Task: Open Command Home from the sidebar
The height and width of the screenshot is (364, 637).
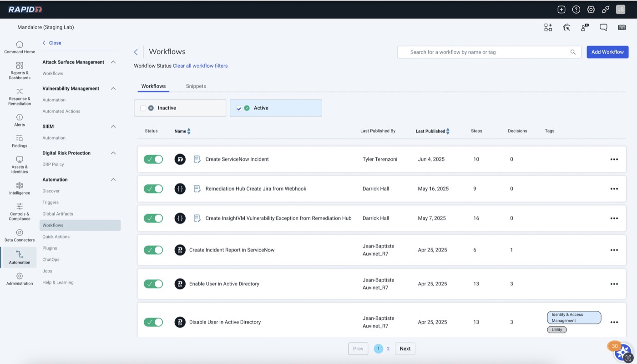Action: (x=20, y=47)
